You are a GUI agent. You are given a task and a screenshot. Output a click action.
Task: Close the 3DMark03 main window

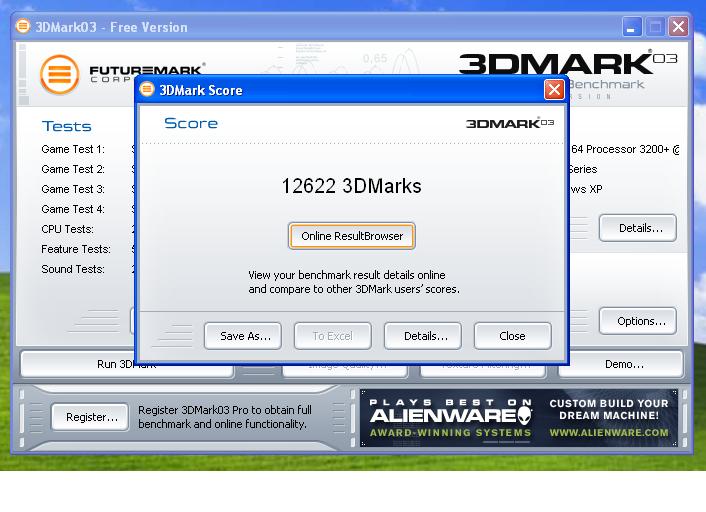pos(679,27)
